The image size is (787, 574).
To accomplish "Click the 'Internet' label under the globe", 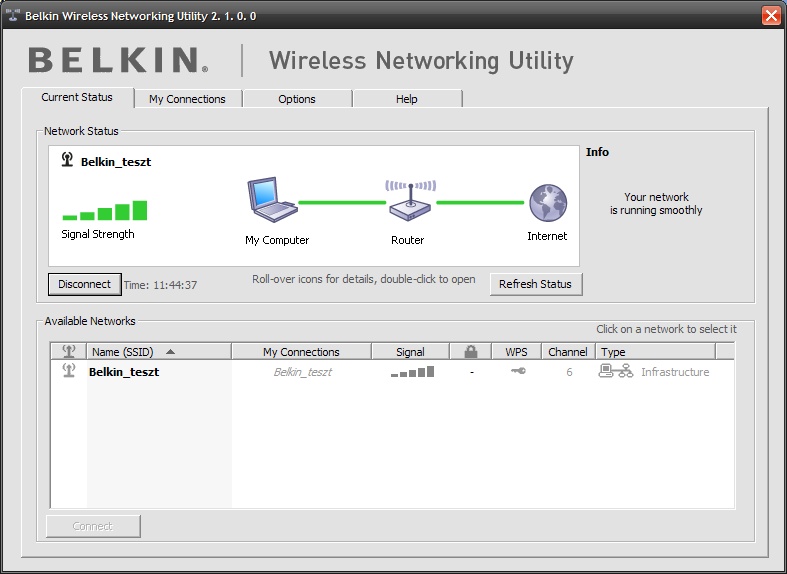I will click(547, 236).
